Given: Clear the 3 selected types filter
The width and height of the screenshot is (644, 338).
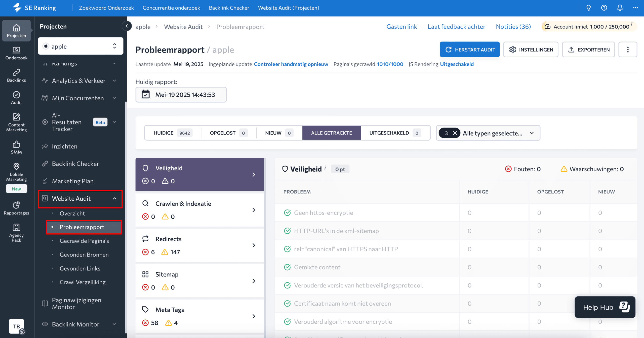Looking at the screenshot, I should (455, 133).
